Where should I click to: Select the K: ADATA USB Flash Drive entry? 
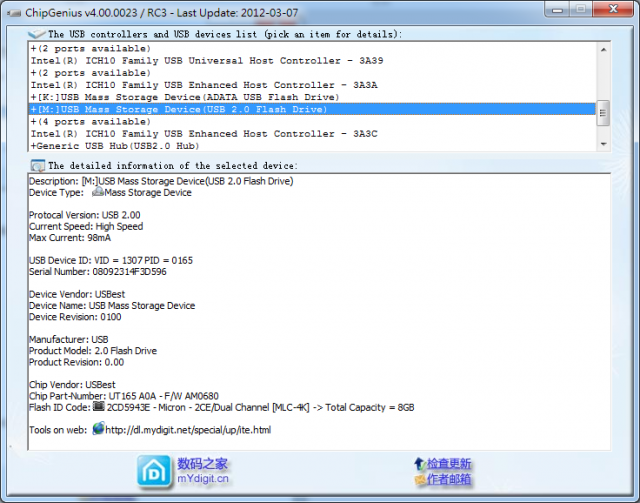pos(313,97)
